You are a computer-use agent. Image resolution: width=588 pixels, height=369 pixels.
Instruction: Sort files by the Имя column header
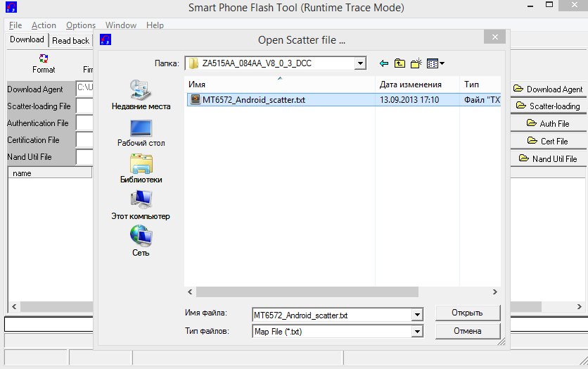280,85
